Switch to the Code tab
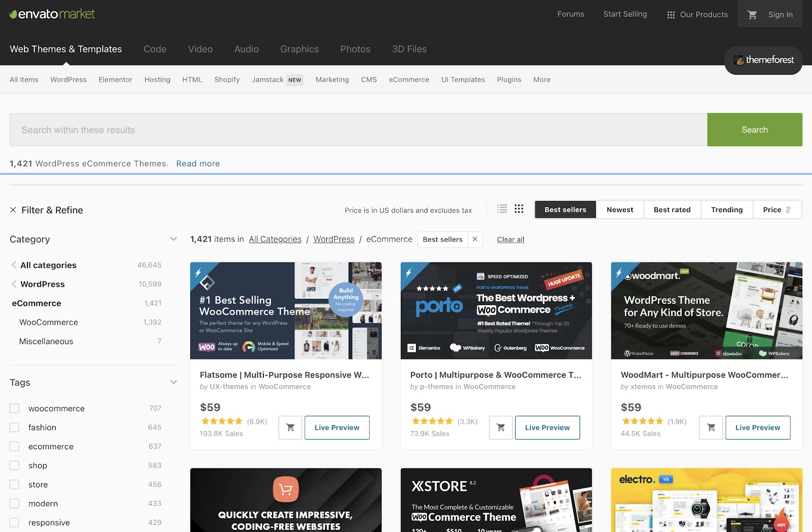812x532 pixels. tap(155, 49)
